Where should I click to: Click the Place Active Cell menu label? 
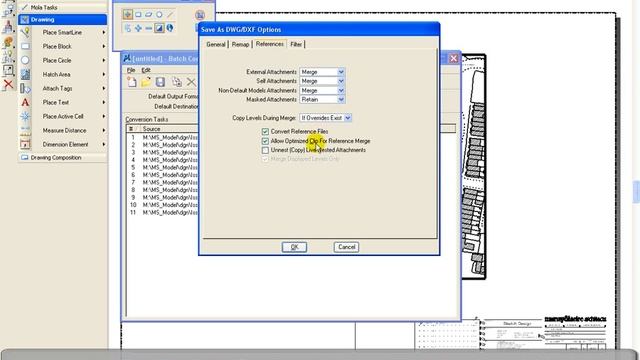point(63,116)
